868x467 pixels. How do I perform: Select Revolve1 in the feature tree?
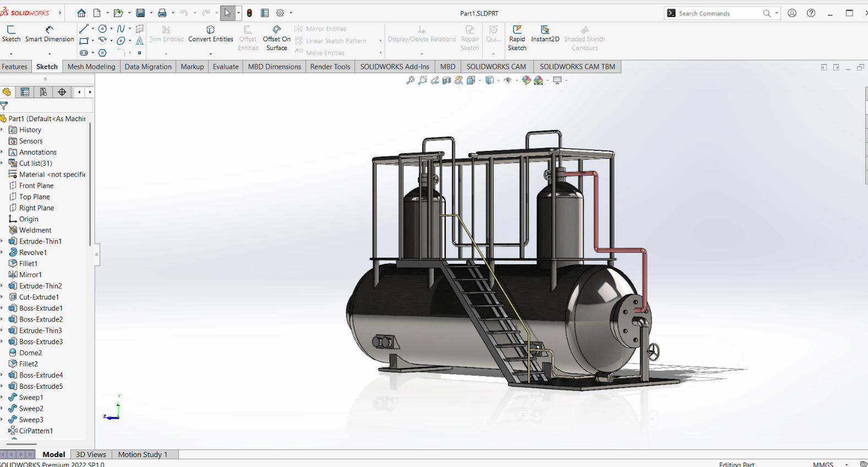click(x=33, y=253)
